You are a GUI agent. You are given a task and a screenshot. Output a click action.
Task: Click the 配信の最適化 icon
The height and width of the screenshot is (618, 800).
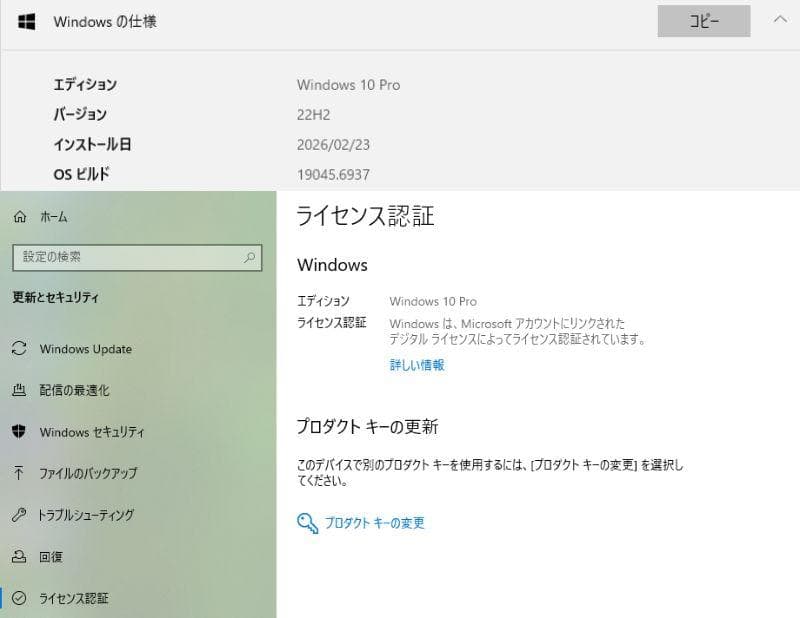(19, 390)
